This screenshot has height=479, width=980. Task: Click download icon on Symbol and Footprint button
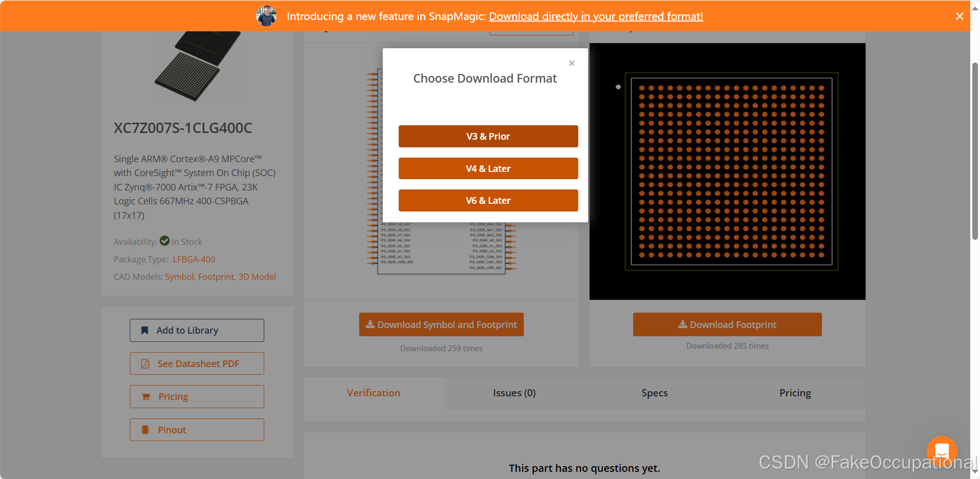pos(370,324)
